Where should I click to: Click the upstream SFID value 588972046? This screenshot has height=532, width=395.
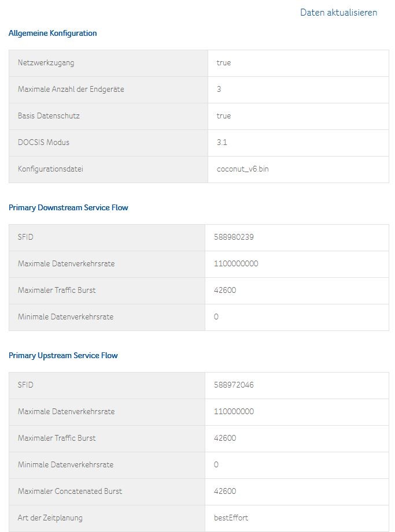[x=234, y=385]
